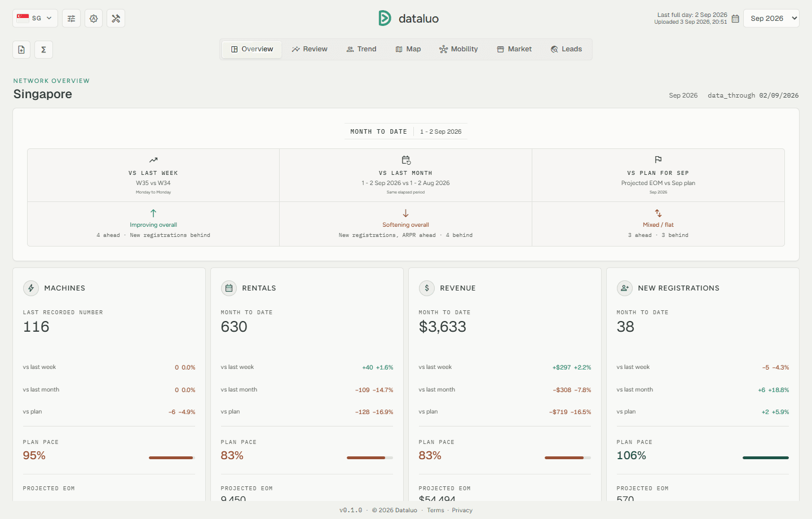Click the New Registrations value 38

click(625, 327)
